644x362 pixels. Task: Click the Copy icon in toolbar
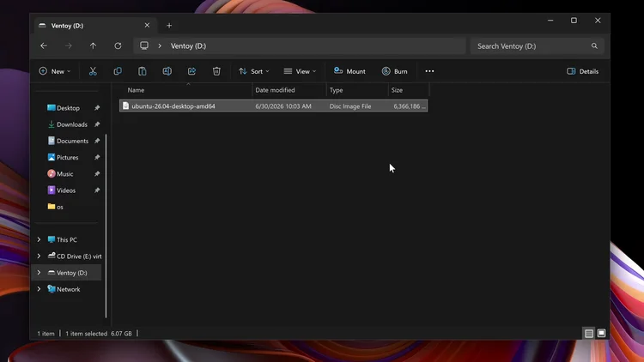118,71
